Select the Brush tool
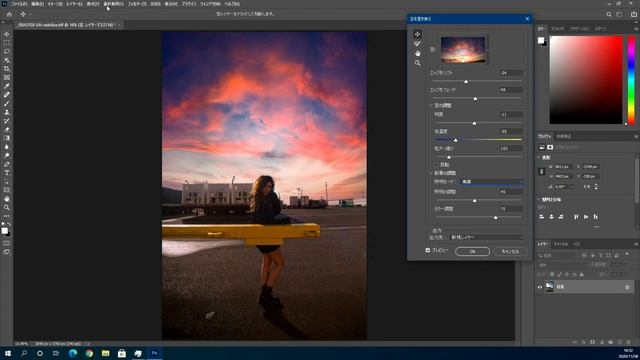Viewport: 640px width, 360px height. pyautogui.click(x=7, y=103)
